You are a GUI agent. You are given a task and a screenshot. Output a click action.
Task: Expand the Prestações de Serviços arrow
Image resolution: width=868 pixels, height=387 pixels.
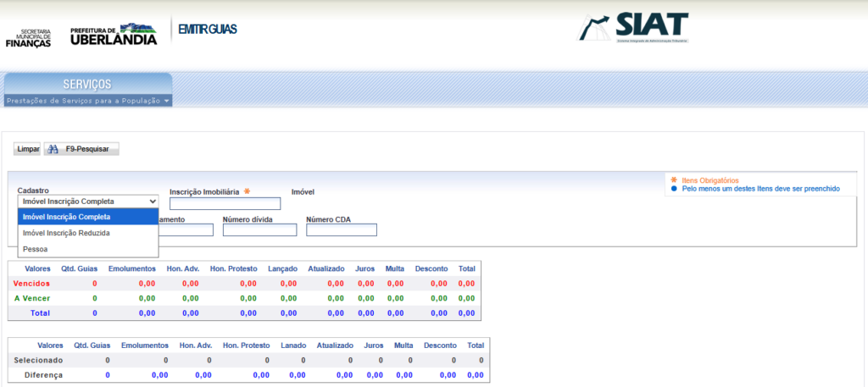168,101
